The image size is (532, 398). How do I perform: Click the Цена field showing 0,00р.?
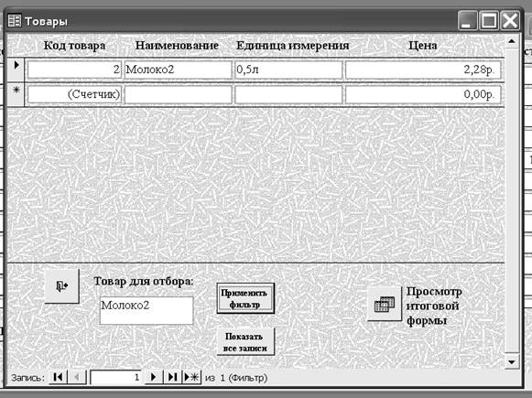click(423, 94)
